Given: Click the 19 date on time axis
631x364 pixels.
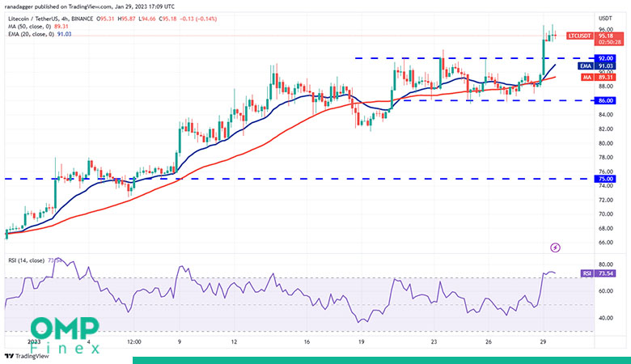Looking at the screenshot, I should [x=362, y=342].
